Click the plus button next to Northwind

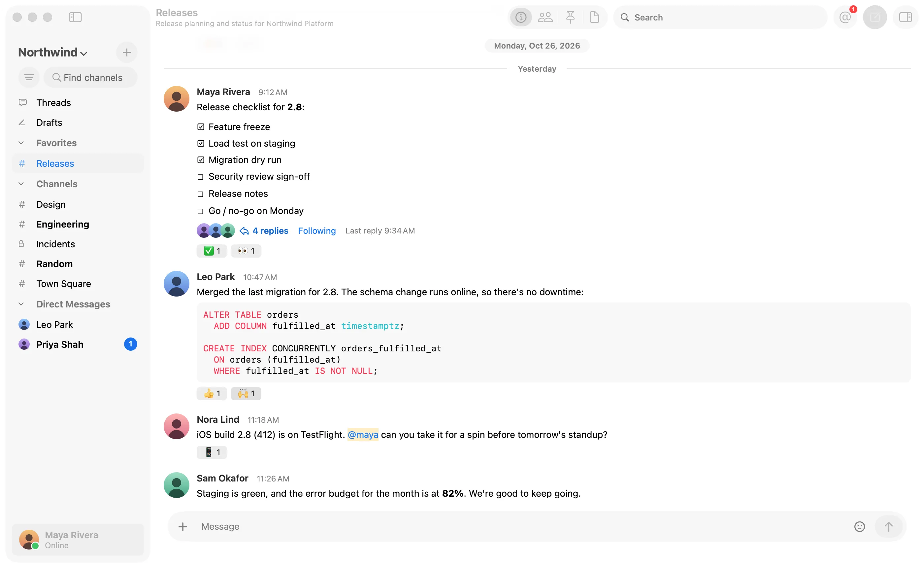click(x=126, y=52)
